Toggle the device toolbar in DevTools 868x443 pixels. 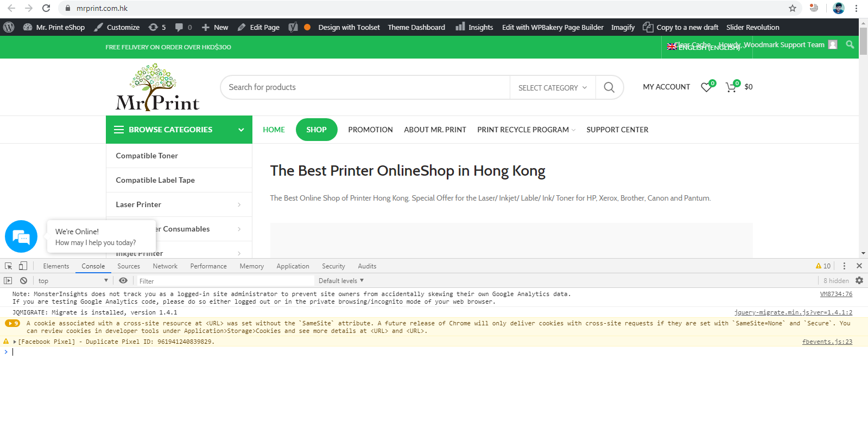(x=23, y=266)
